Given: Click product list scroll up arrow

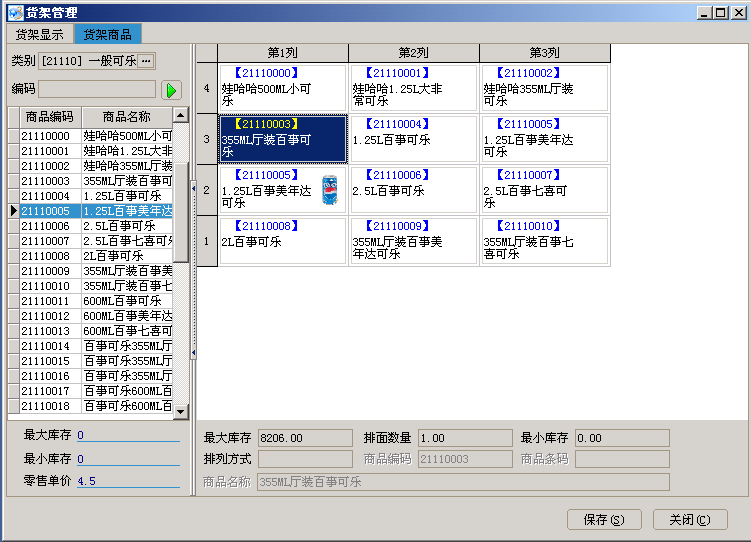Looking at the screenshot, I should click(181, 115).
